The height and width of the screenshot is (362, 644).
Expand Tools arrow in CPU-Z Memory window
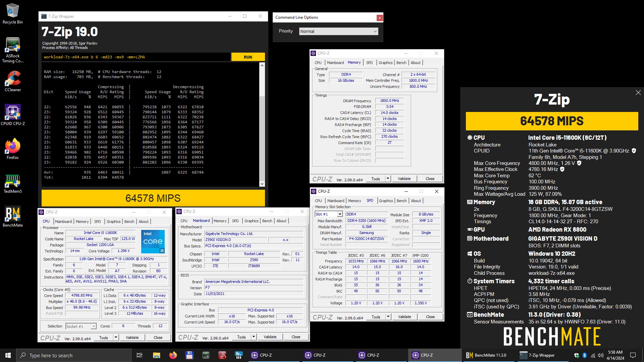pyautogui.click(x=388, y=179)
